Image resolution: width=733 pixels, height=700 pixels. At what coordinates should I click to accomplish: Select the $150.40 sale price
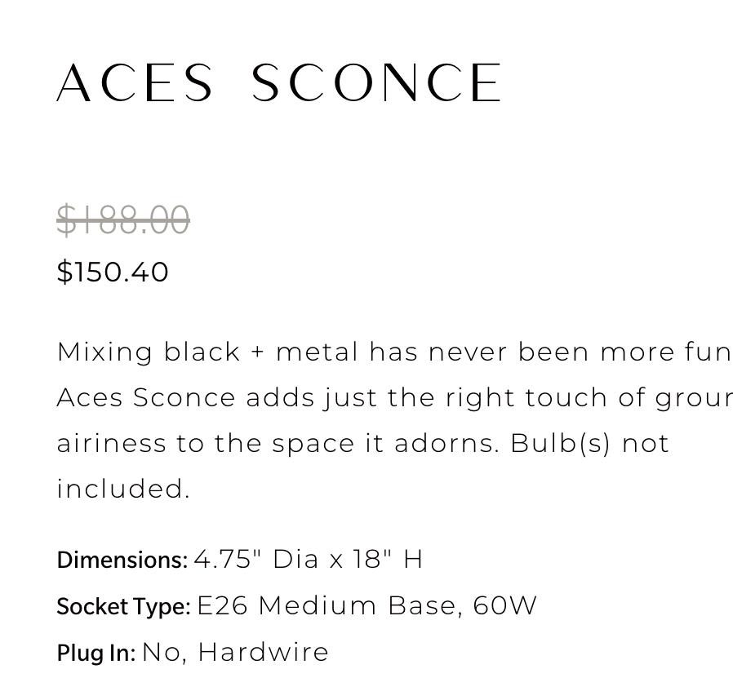click(x=113, y=272)
